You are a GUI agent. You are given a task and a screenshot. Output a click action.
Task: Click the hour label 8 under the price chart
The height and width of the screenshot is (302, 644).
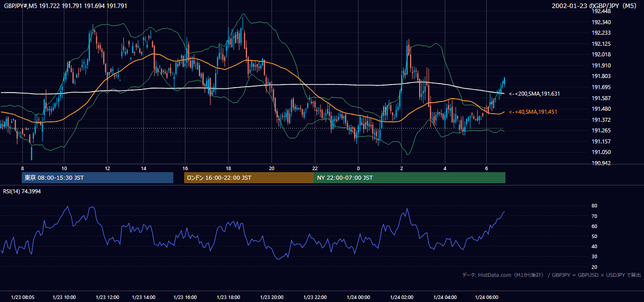tap(22, 168)
